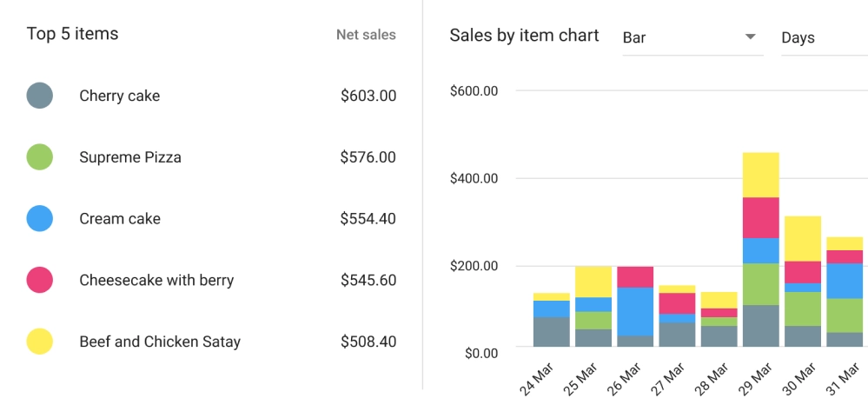Click the Cheesecake with berry pink dot
Image resolution: width=868 pixels, height=418 pixels.
pos(40,280)
